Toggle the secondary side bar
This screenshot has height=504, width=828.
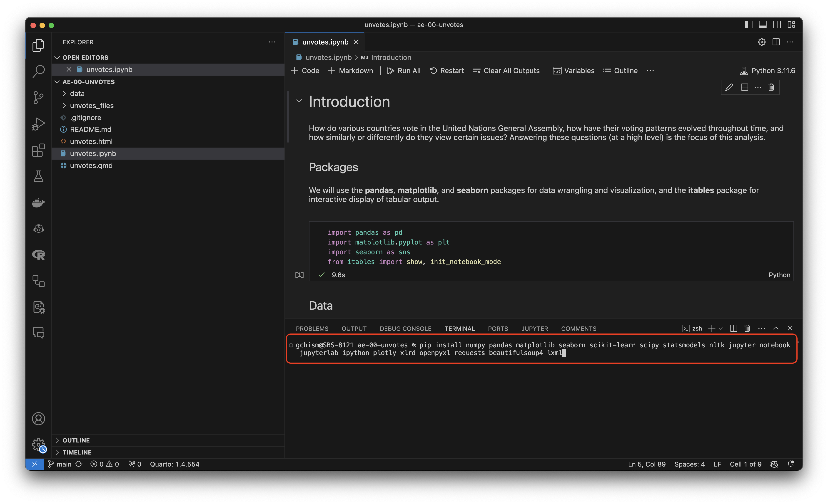[777, 25]
